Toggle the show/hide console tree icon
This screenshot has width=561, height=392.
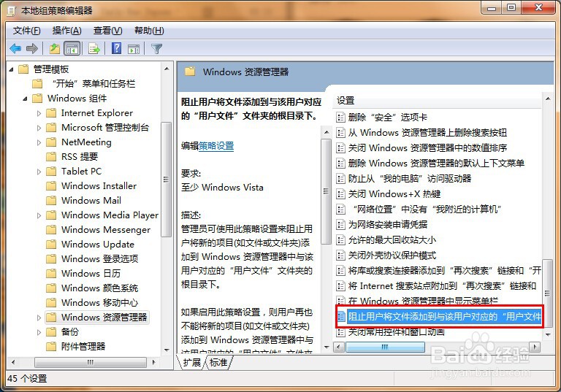point(72,48)
